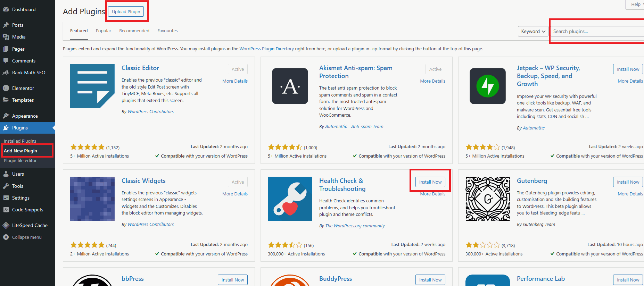Open Plugin file editor submenu item

tap(20, 160)
